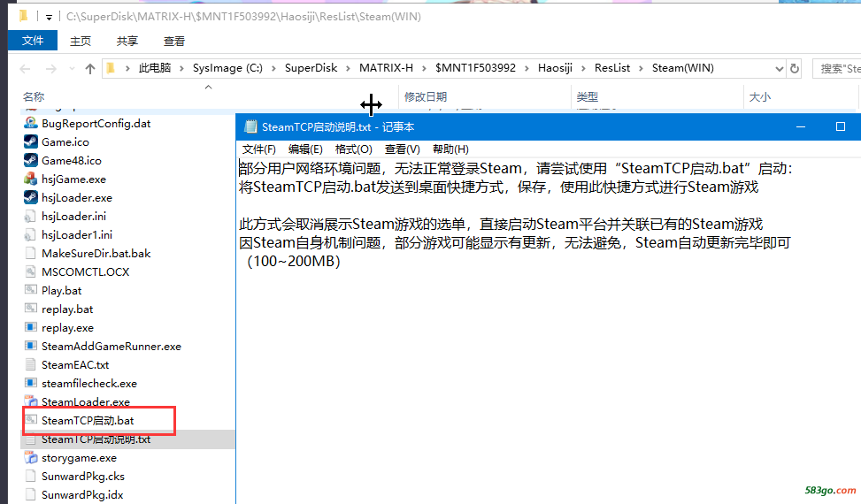The width and height of the screenshot is (861, 504).
Task: Click the Game.ico file icon
Action: 31,142
